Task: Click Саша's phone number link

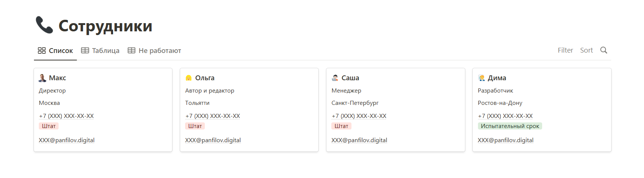Action: [359, 116]
